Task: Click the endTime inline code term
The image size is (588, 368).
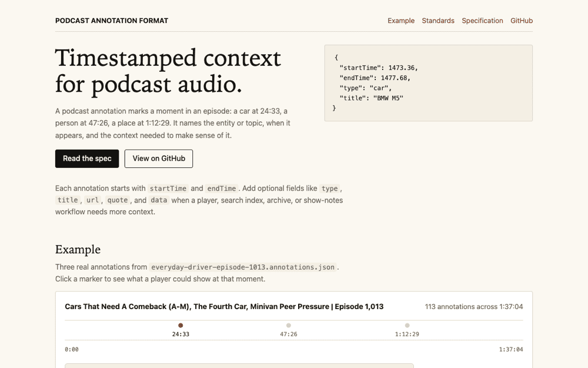Action: point(222,188)
